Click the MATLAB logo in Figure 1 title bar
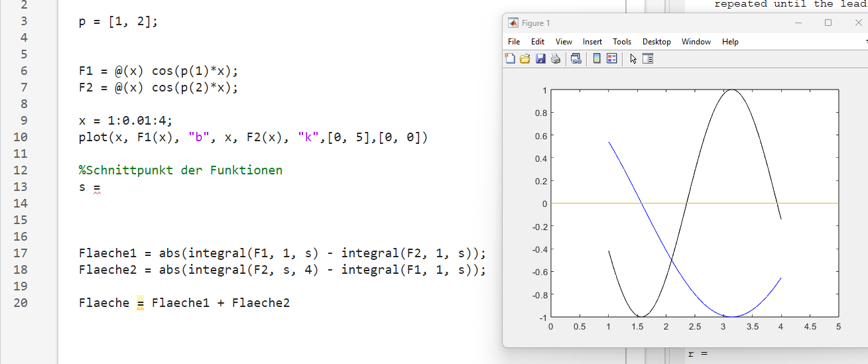Viewport: 868px width, 364px height. point(513,23)
